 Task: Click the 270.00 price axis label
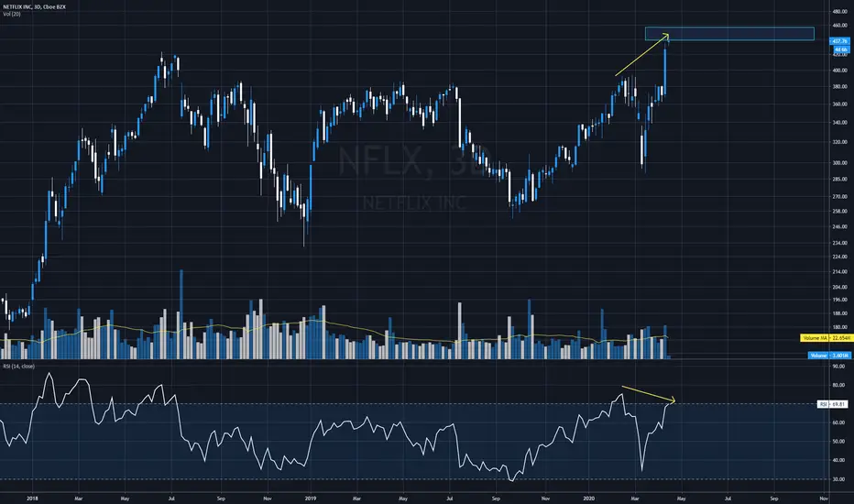[x=839, y=197]
